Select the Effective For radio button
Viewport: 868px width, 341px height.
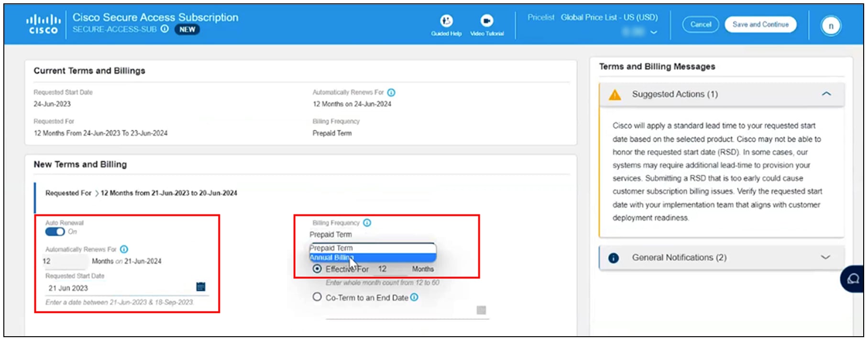317,269
